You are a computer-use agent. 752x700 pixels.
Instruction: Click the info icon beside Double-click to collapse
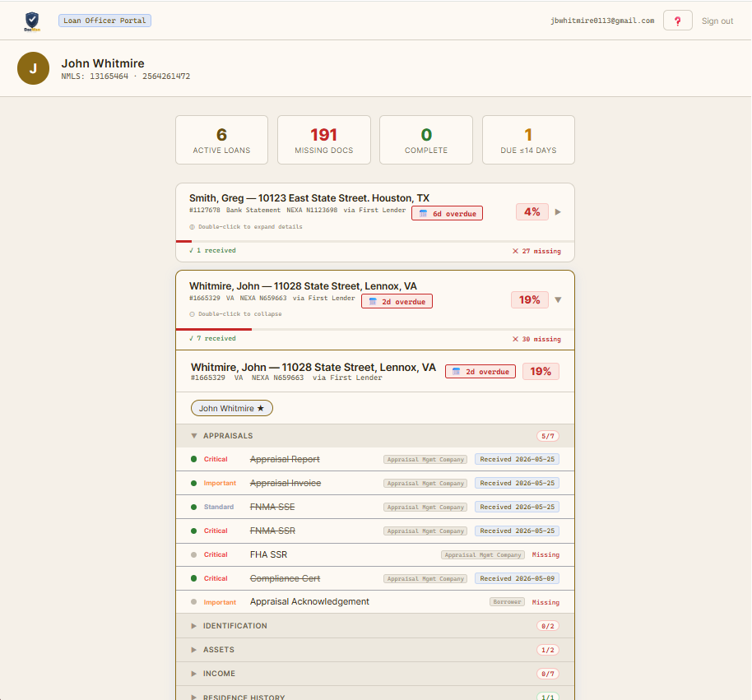click(192, 314)
